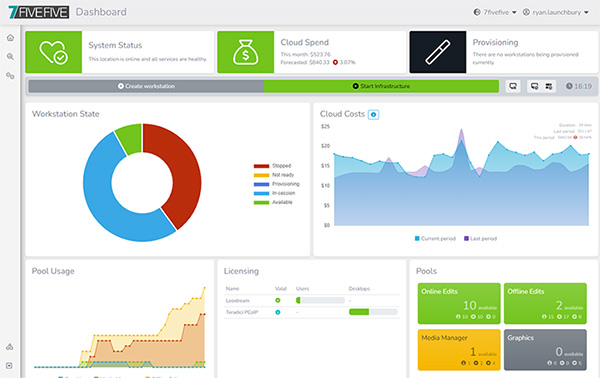The height and width of the screenshot is (378, 600).
Task: Open the Media Manager pool card
Action: pos(459,350)
